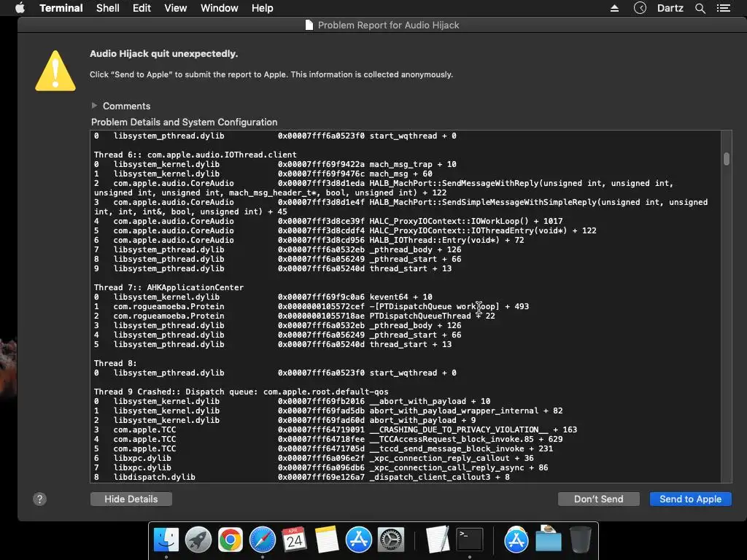Click the Dartz user name
This screenshot has height=560, width=747.
(670, 8)
